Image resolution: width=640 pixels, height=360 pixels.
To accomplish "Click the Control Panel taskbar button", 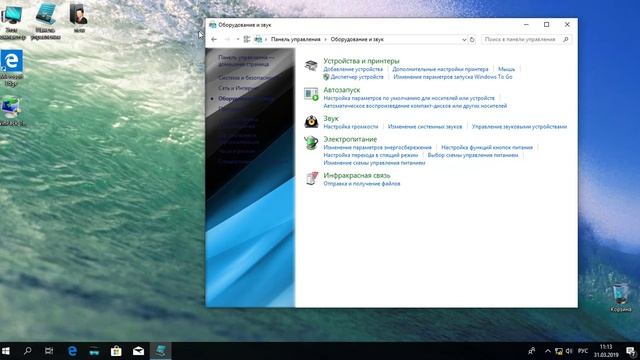I will pyautogui.click(x=160, y=351).
